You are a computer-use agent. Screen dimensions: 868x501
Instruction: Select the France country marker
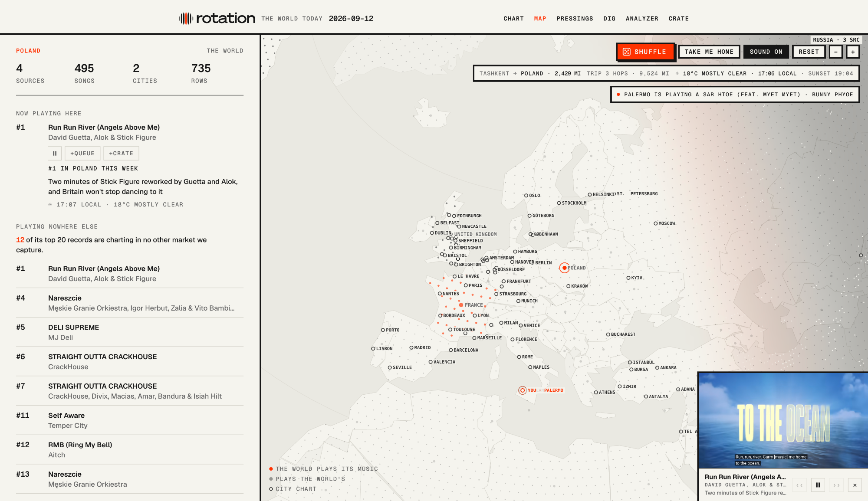click(461, 305)
